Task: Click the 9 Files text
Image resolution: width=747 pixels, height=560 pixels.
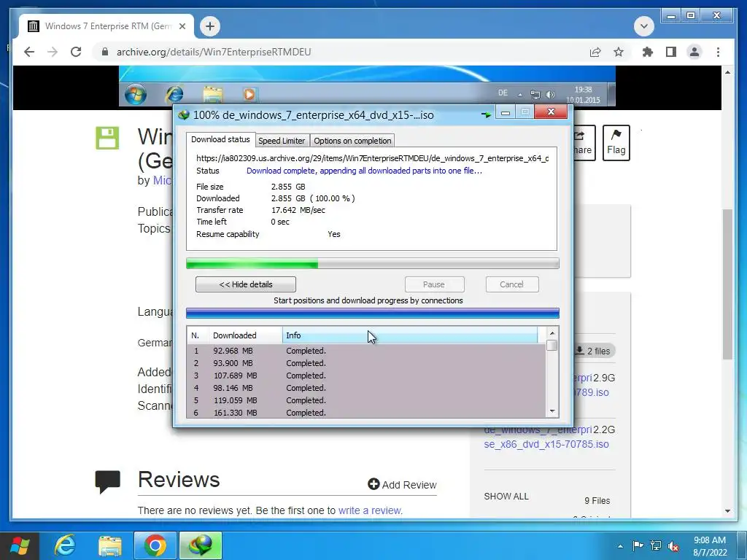Action: pyautogui.click(x=597, y=500)
